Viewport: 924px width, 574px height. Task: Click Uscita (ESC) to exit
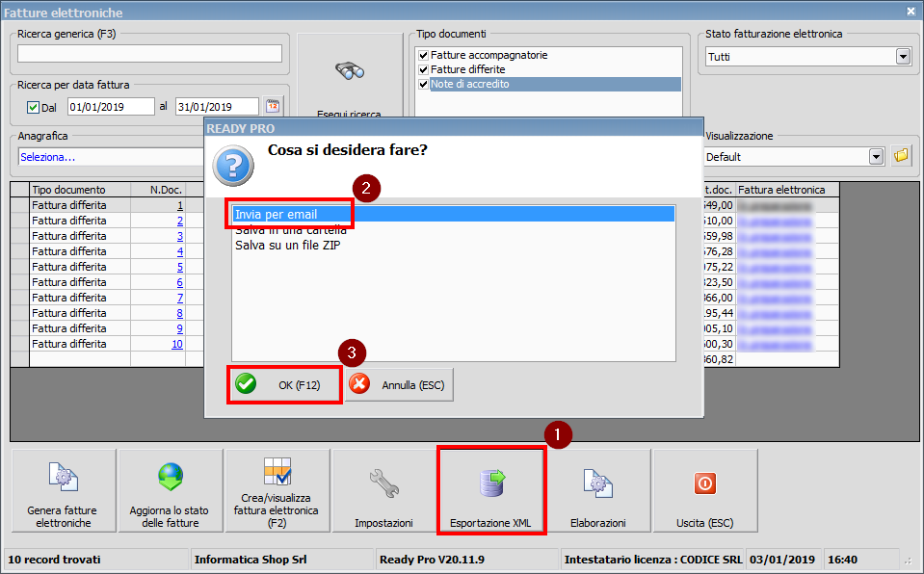(x=704, y=489)
